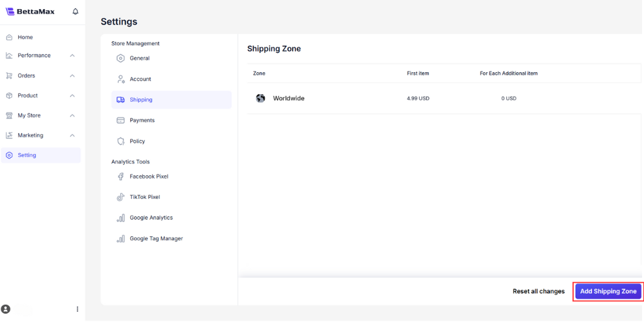
Task: Open the Worldwide shipping zone row
Action: click(x=444, y=99)
